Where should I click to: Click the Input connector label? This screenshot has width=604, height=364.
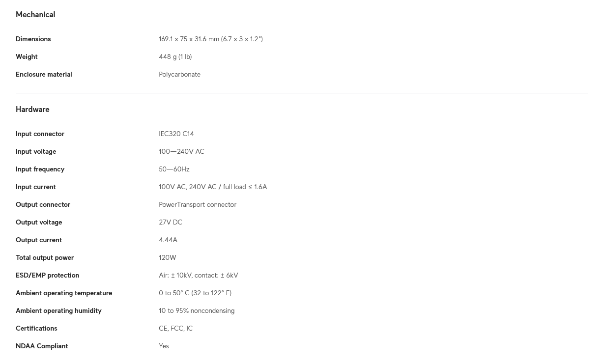40,134
